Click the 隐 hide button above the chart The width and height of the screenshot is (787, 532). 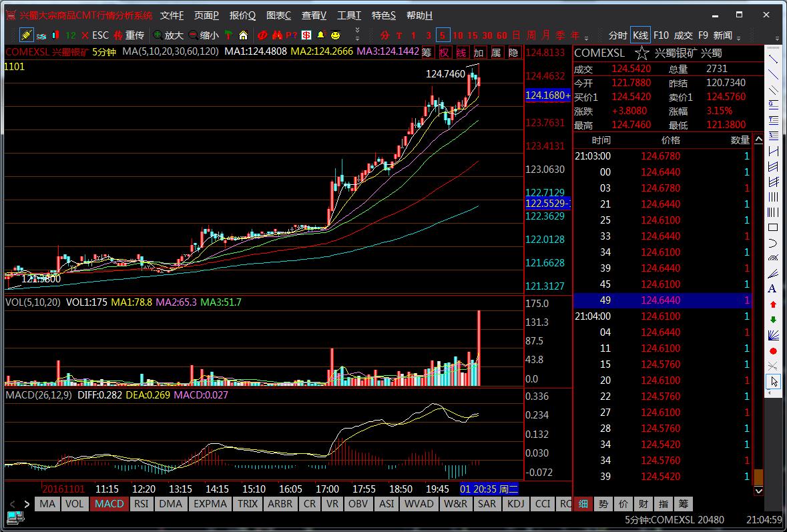coord(513,52)
